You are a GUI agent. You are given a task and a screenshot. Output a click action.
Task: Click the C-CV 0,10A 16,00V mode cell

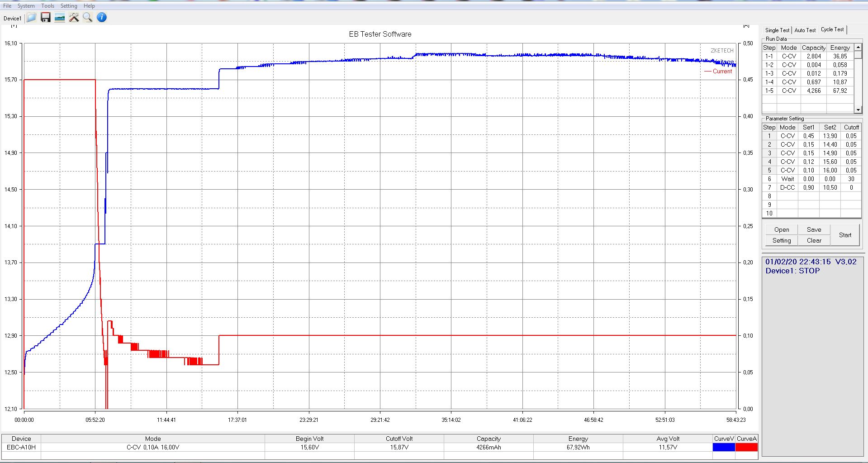(x=153, y=447)
